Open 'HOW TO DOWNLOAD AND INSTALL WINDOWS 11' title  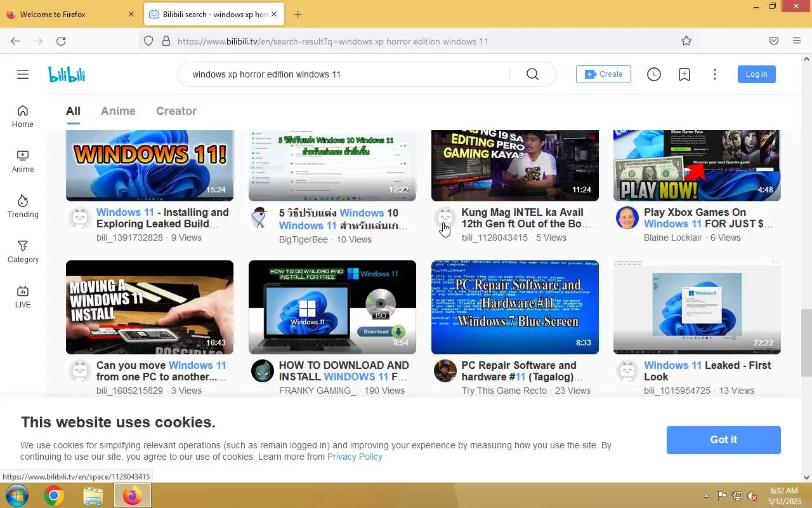click(x=344, y=371)
